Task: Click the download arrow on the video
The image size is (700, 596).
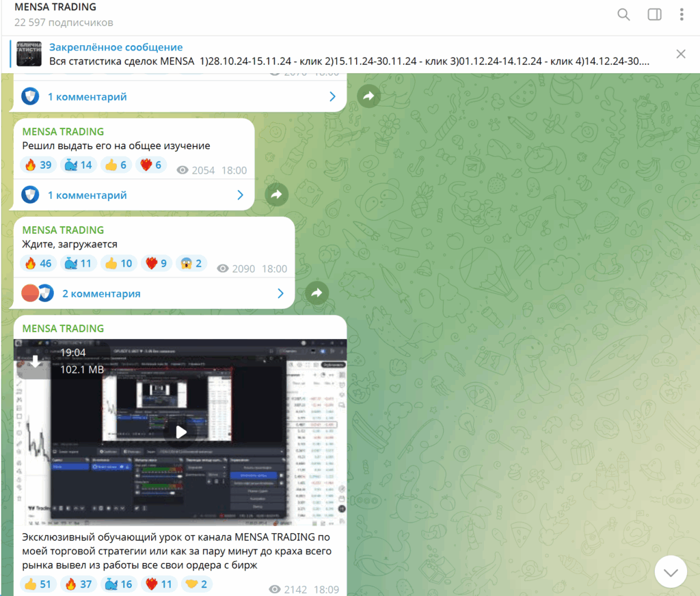Action: pyautogui.click(x=35, y=362)
